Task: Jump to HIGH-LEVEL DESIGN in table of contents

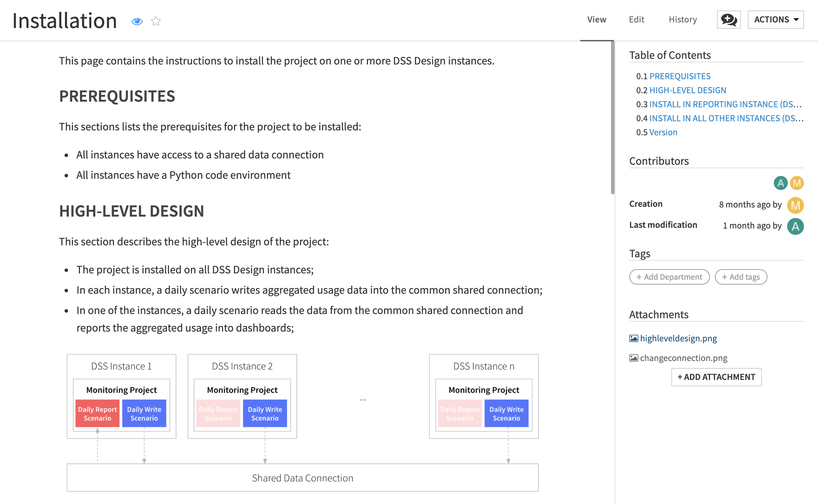Action: (688, 90)
